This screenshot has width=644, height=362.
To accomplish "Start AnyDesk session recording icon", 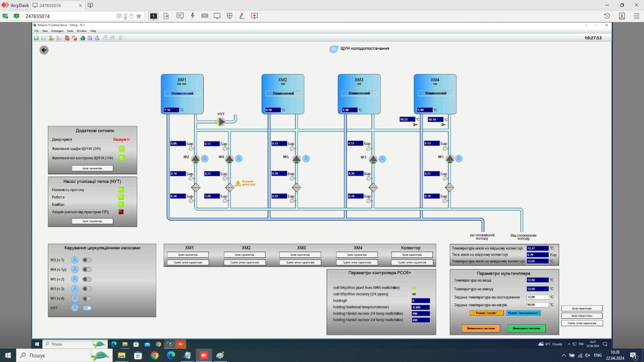I will [254, 16].
